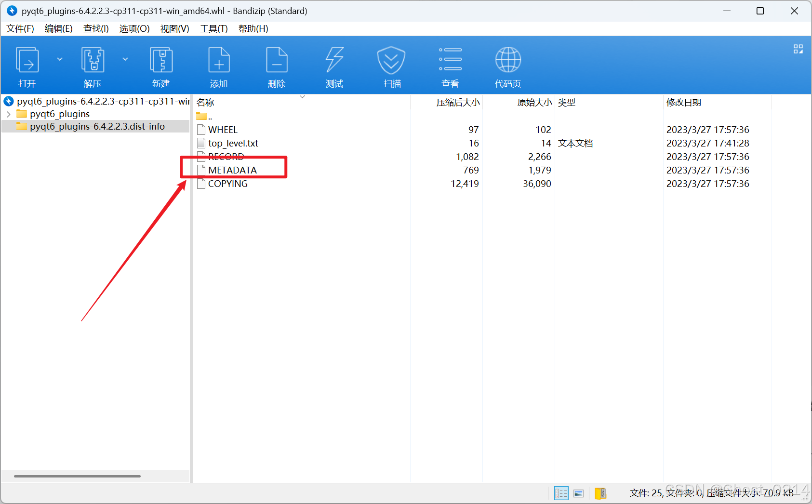Select the COPYING file
Screen dimensions: 812x504
point(228,184)
